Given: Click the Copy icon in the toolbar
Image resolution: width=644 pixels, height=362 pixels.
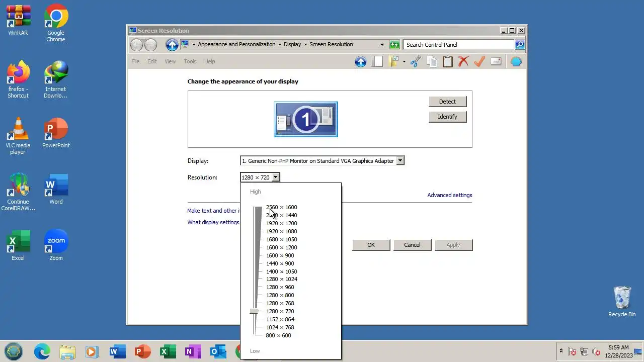Looking at the screenshot, I should tap(432, 62).
